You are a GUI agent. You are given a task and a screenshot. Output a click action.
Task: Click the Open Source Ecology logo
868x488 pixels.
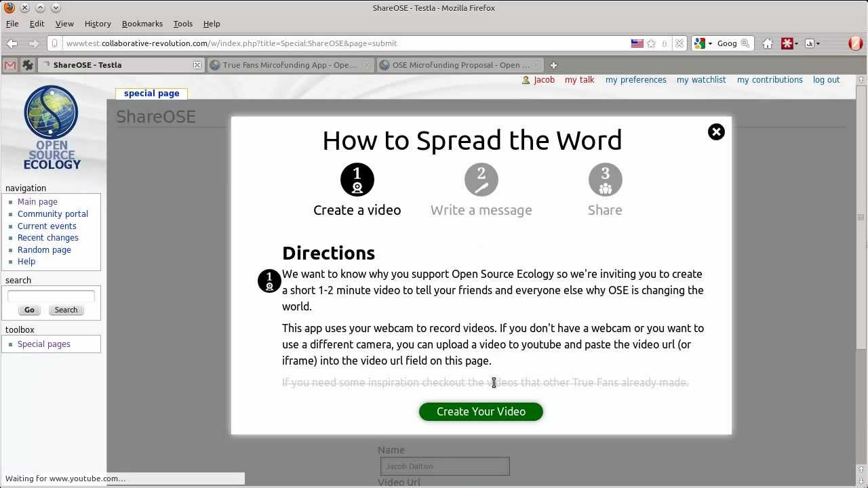52,127
